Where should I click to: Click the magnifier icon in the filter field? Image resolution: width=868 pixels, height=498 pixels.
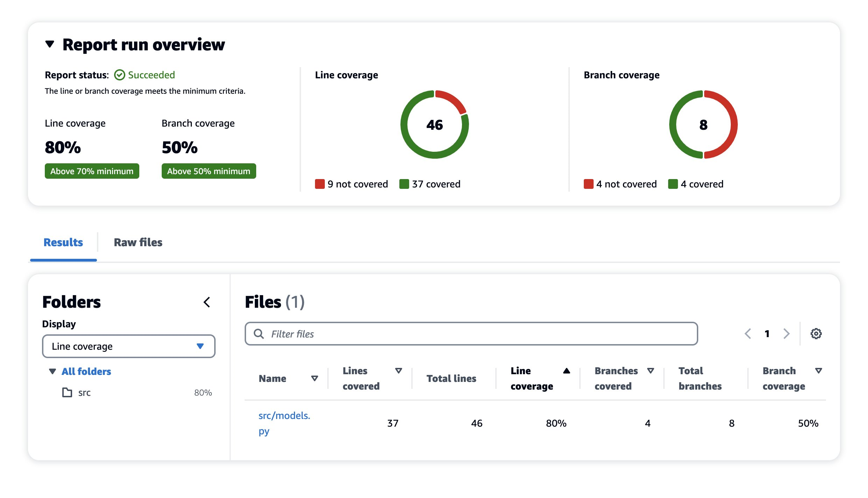coord(259,334)
